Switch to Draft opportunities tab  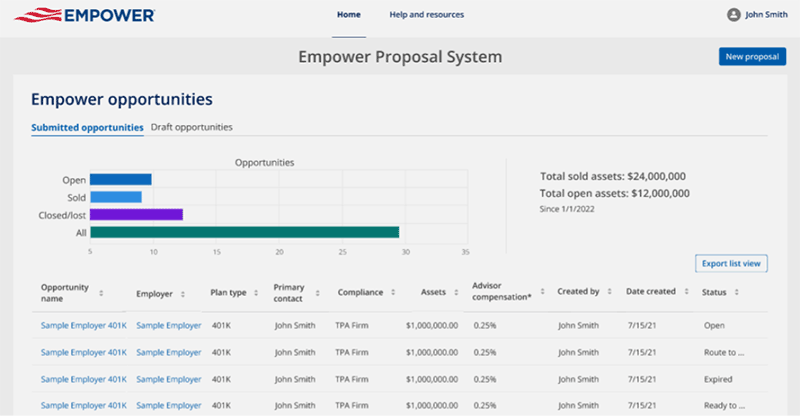pos(191,127)
